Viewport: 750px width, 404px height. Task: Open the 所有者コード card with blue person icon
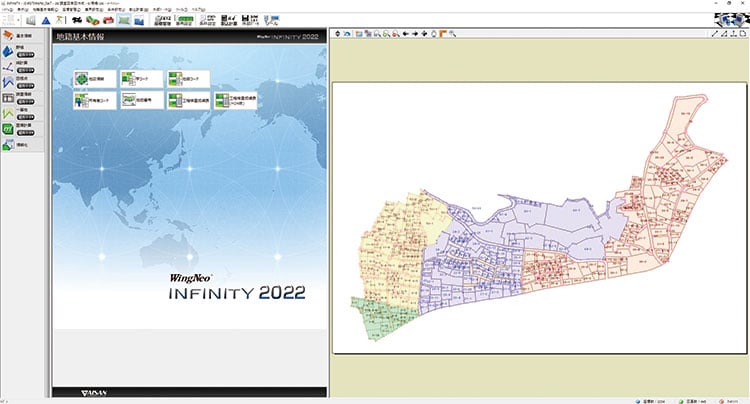(x=95, y=100)
